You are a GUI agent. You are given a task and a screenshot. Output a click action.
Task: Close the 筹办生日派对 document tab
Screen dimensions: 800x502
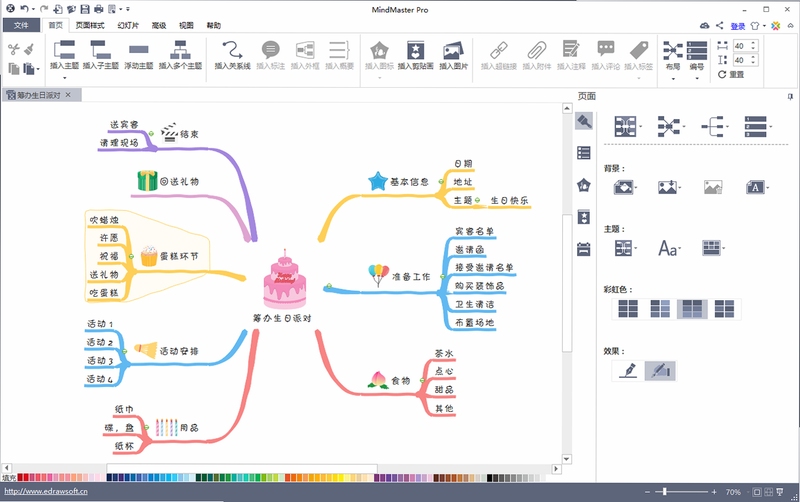(68, 95)
